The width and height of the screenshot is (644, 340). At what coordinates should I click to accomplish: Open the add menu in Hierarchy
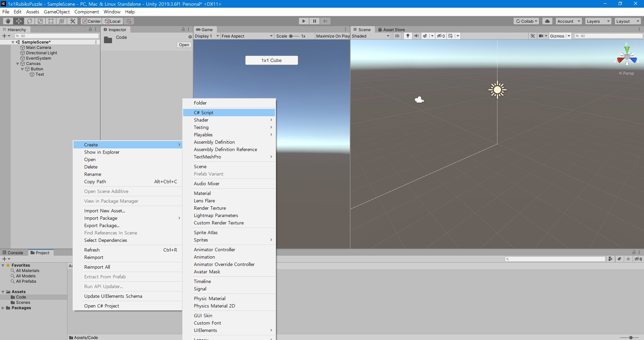point(6,36)
